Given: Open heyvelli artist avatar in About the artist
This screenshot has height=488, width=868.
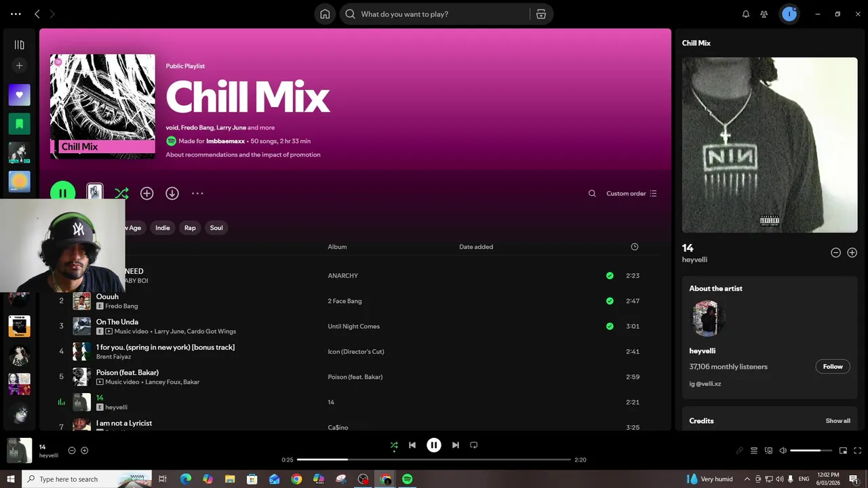Looking at the screenshot, I should tap(707, 319).
